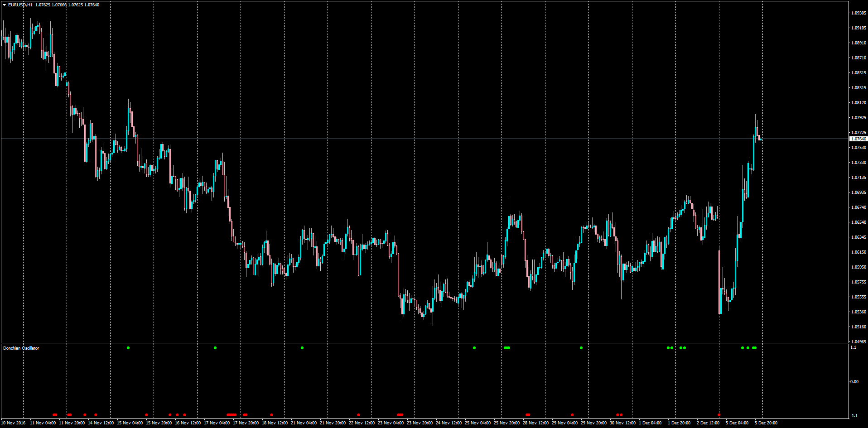The height and width of the screenshot is (428, 868).
Task: Click the 24 Nov 12:00 time label
Action: [x=449, y=423]
